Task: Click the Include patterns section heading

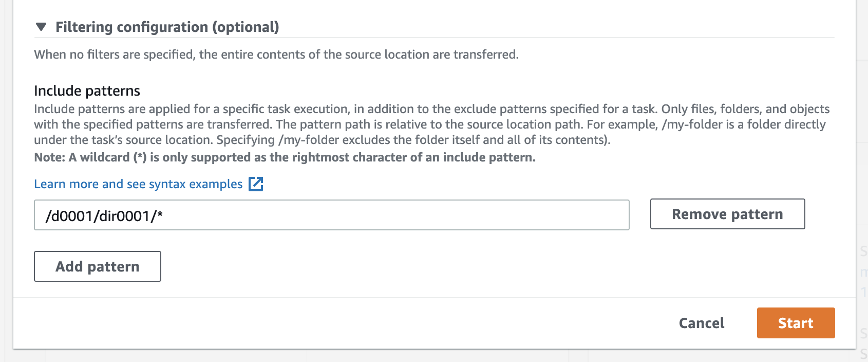Action: click(x=87, y=90)
